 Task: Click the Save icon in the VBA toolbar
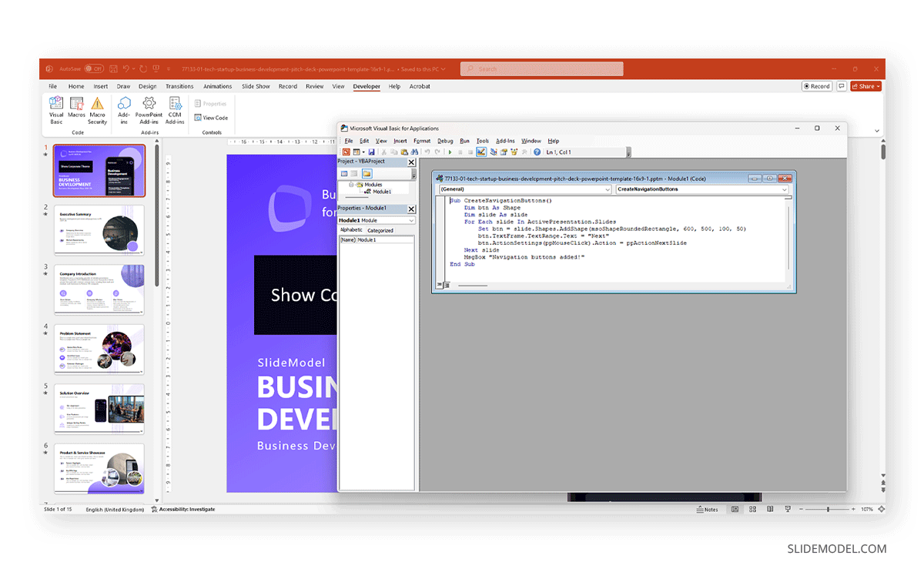click(371, 152)
